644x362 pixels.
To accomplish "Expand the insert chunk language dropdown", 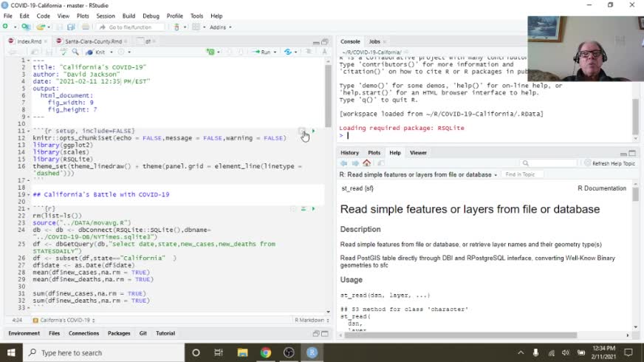I will [x=218, y=52].
